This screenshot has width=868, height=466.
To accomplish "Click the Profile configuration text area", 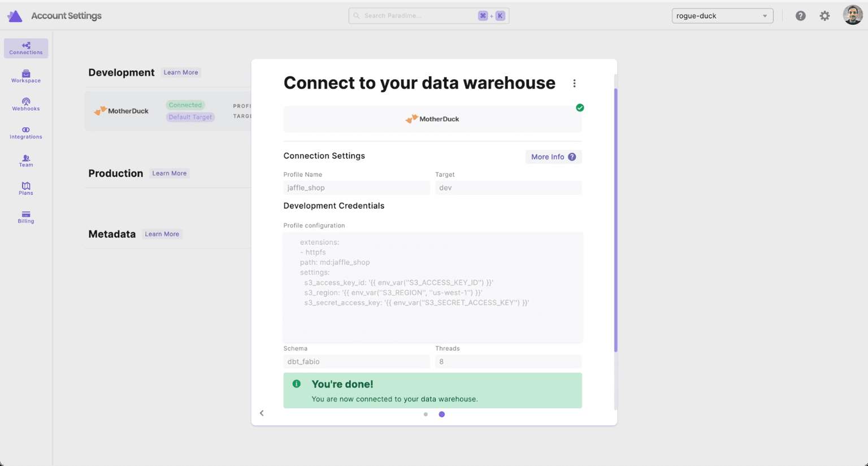I will pos(432,288).
